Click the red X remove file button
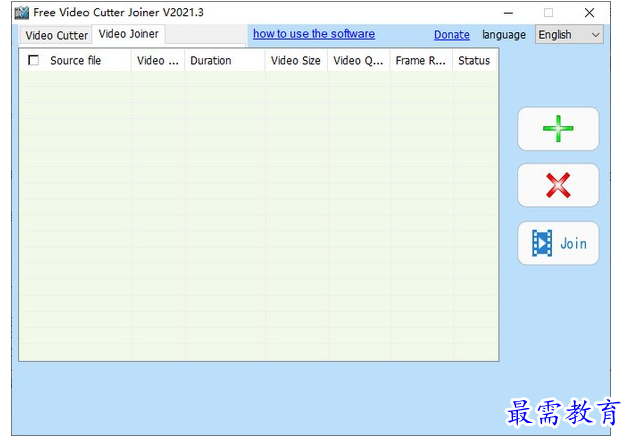The height and width of the screenshot is (444, 629). 558,185
